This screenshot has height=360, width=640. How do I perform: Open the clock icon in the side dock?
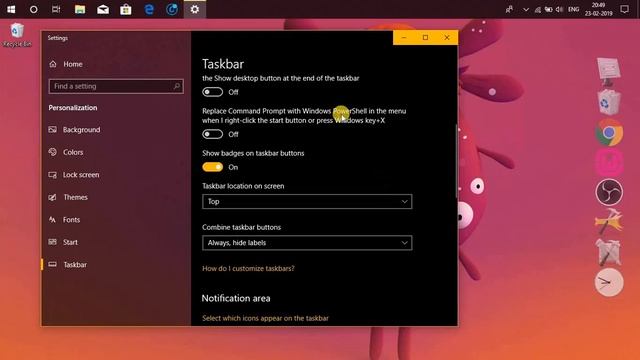tap(609, 282)
